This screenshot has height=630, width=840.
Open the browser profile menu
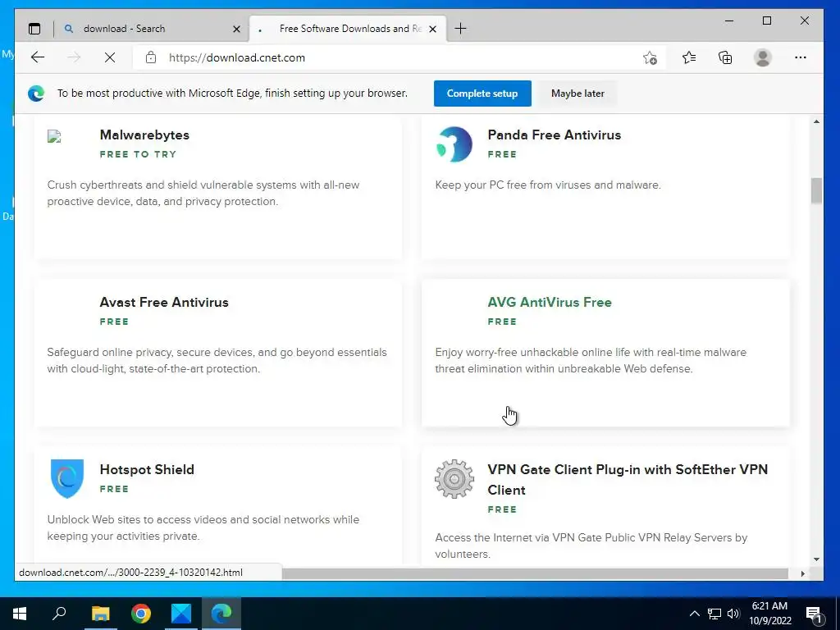click(762, 57)
